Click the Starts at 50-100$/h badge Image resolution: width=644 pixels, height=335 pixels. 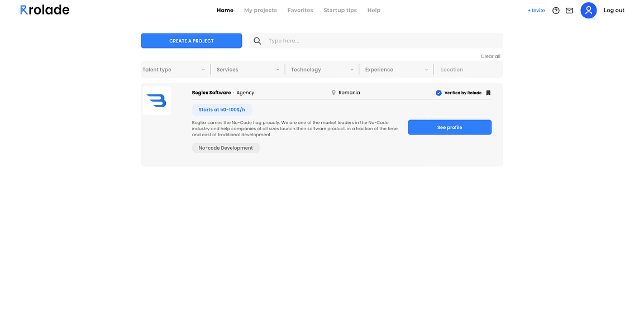[222, 109]
